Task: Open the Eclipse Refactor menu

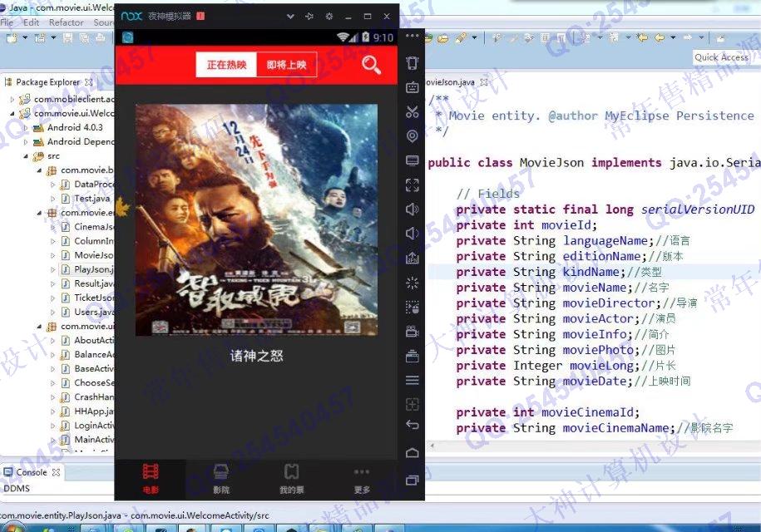Action: coord(66,22)
